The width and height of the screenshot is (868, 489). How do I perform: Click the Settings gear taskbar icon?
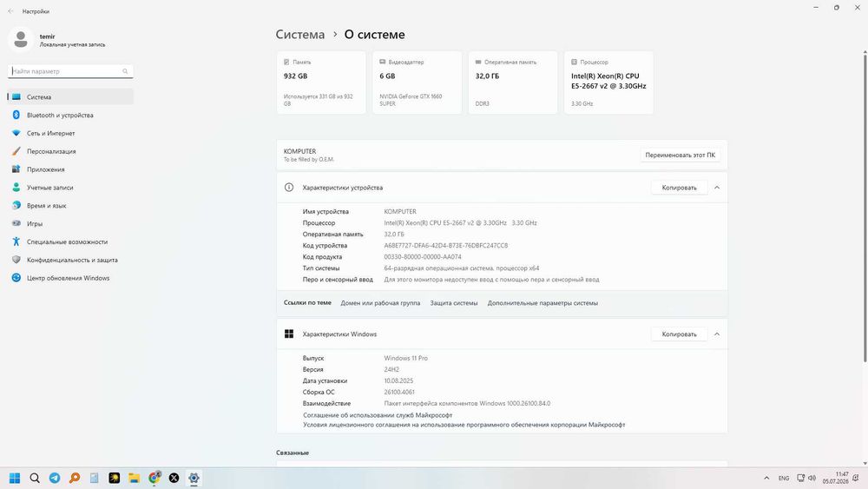[194, 478]
